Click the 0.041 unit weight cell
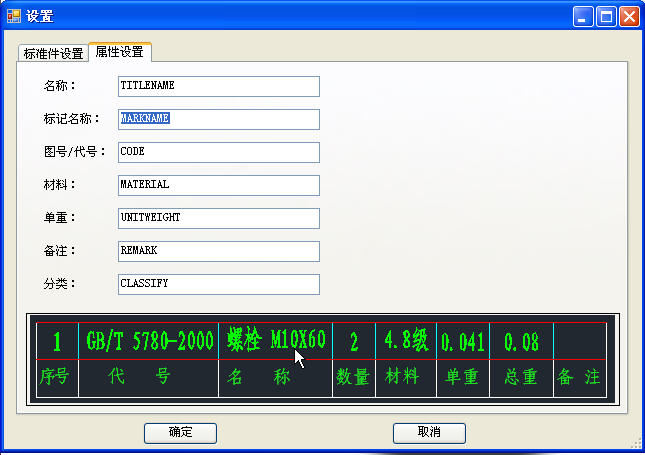Screen dimensions: 645x455 [x=462, y=342]
